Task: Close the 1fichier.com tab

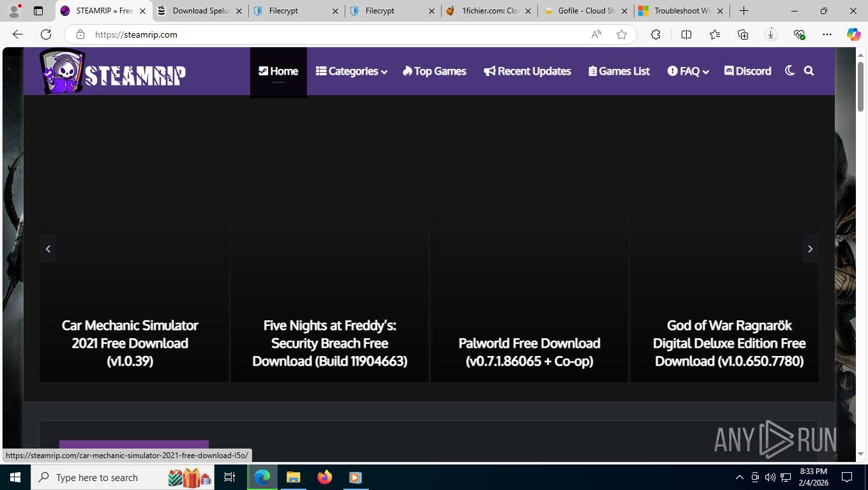Action: click(x=528, y=11)
